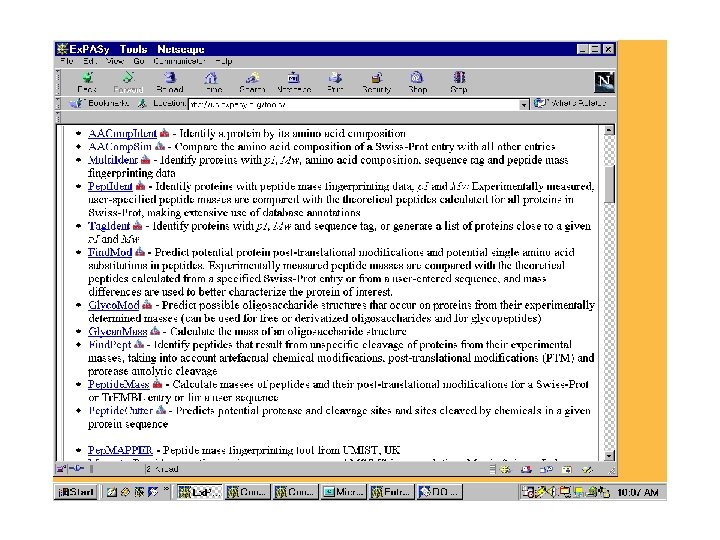Image resolution: width=720 pixels, height=540 pixels.
Task: Go to Home page icon
Action: tap(211, 83)
